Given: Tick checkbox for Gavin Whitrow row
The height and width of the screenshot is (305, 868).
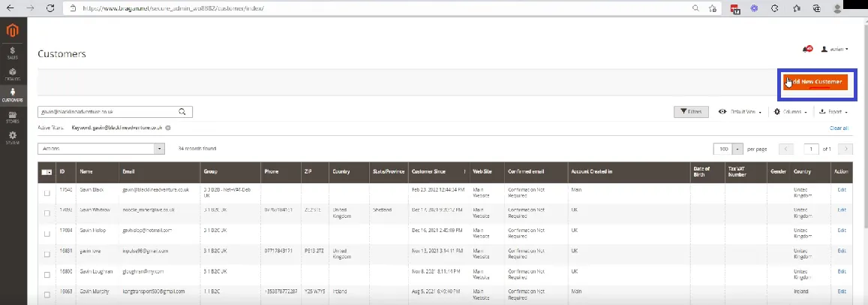Looking at the screenshot, I should click(x=47, y=213).
